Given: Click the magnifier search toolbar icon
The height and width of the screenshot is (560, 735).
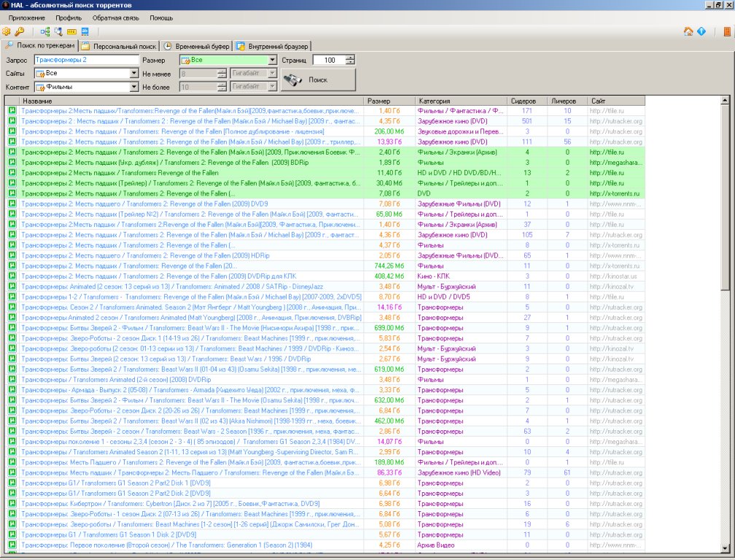Looking at the screenshot, I should (x=58, y=31).
